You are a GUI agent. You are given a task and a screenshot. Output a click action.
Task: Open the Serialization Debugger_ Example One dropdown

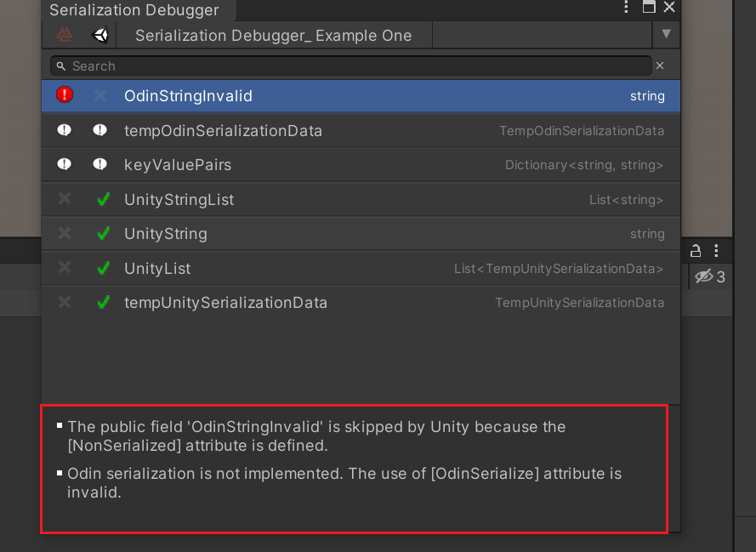click(x=274, y=35)
